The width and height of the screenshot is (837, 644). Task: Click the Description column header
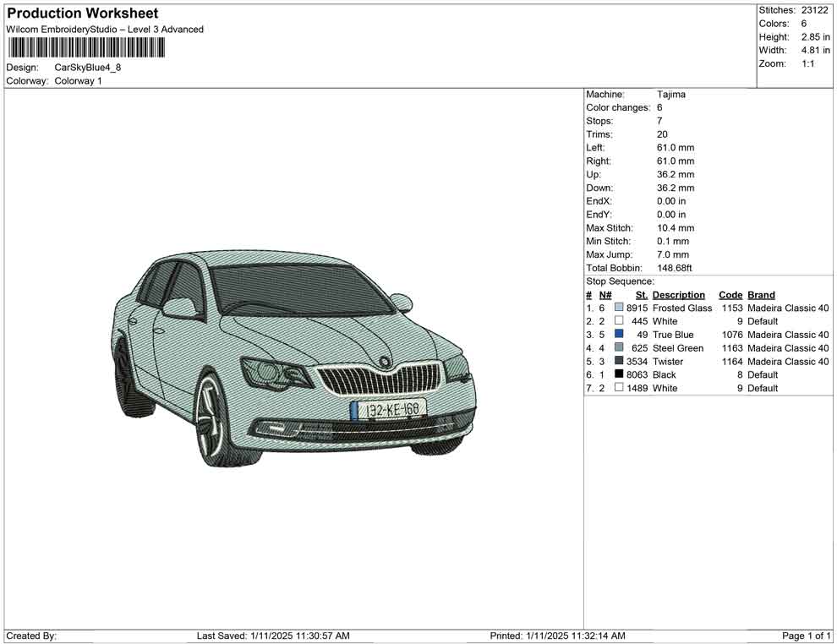pyautogui.click(x=678, y=295)
